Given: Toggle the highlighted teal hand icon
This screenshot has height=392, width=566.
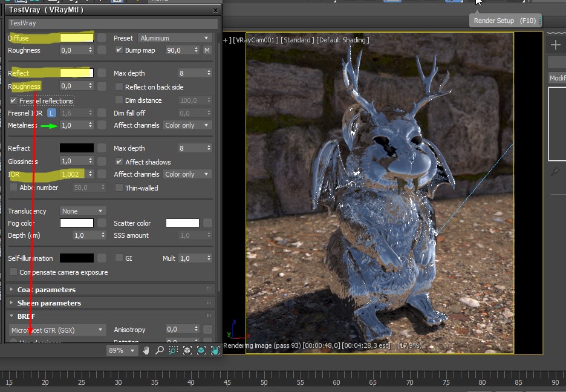Looking at the screenshot, I should [215, 350].
